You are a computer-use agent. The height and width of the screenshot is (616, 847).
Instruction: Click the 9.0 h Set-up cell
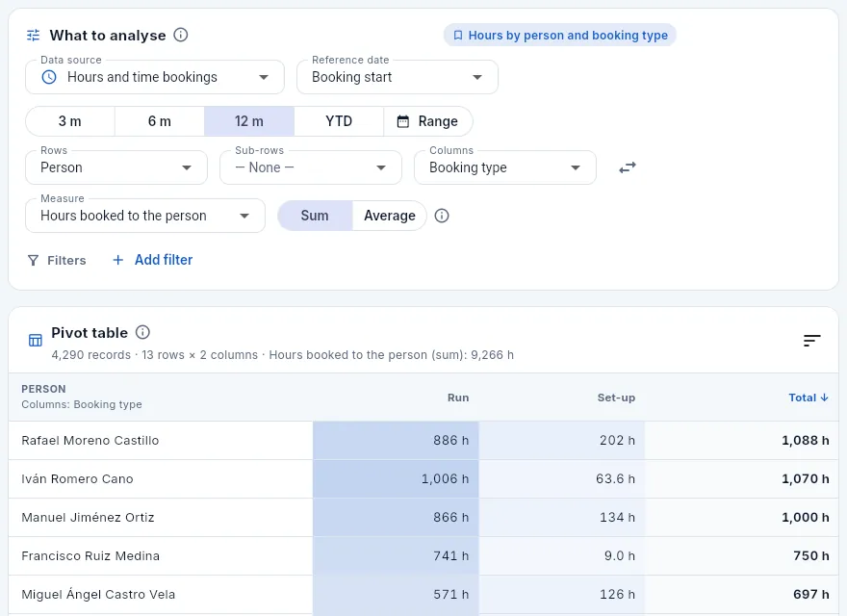click(x=562, y=556)
